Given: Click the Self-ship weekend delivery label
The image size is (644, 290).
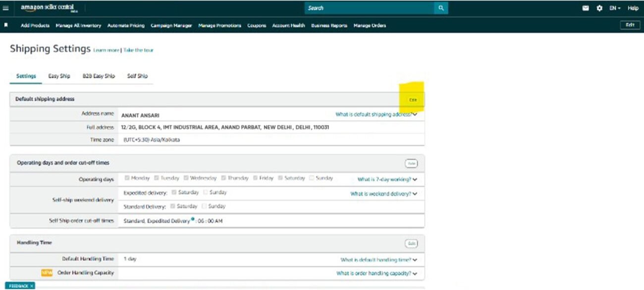Looking at the screenshot, I should click(x=83, y=200).
